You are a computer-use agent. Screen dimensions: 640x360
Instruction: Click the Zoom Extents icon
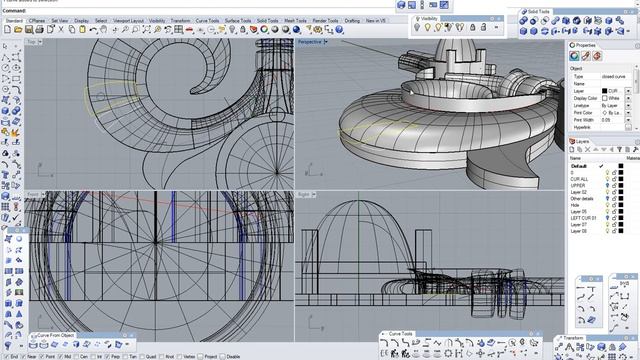pyautogui.click(x=146, y=29)
